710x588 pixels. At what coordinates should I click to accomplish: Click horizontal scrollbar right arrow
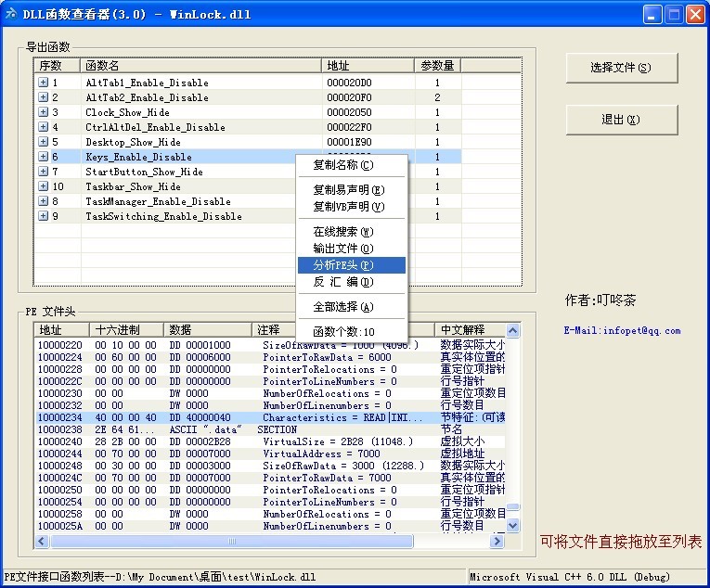click(x=497, y=541)
